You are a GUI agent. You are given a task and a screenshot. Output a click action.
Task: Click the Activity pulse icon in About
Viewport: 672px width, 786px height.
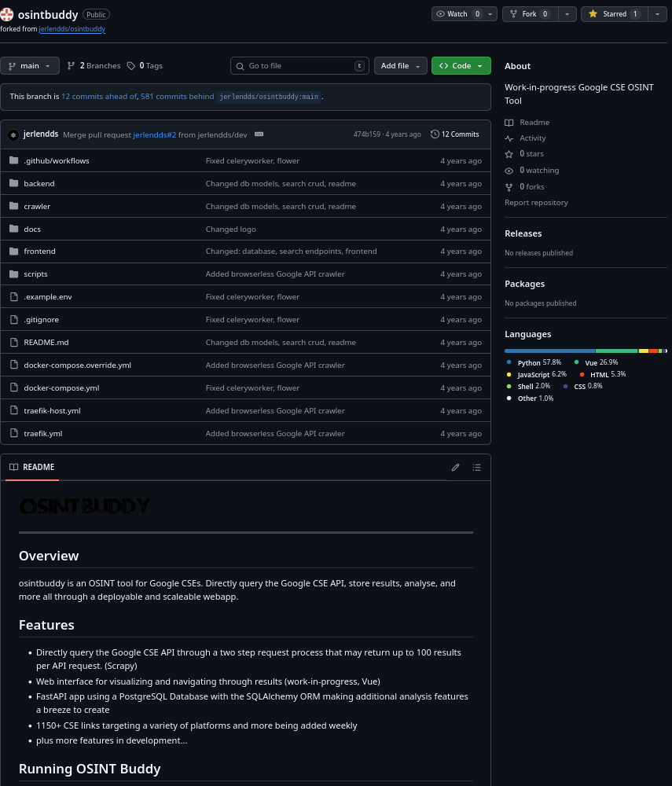pyautogui.click(x=509, y=138)
